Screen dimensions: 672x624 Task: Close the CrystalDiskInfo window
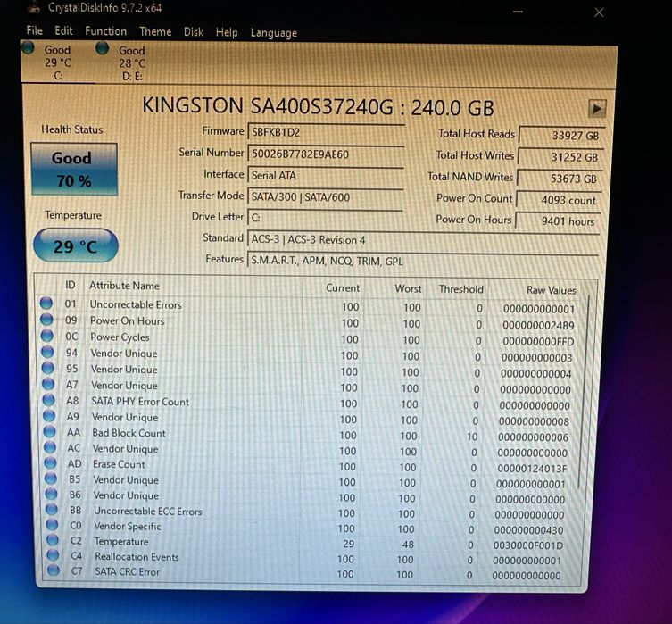[599, 12]
